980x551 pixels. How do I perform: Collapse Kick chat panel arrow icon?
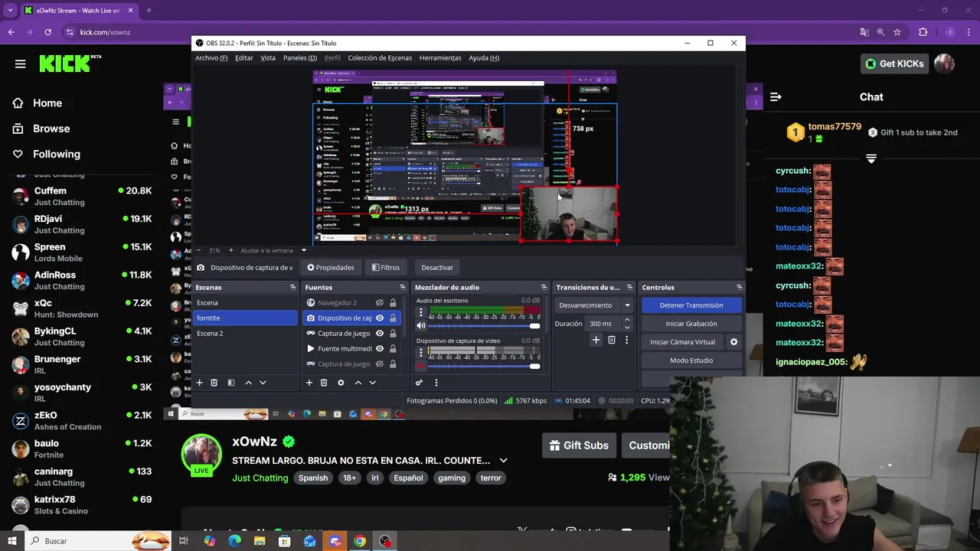tap(776, 96)
